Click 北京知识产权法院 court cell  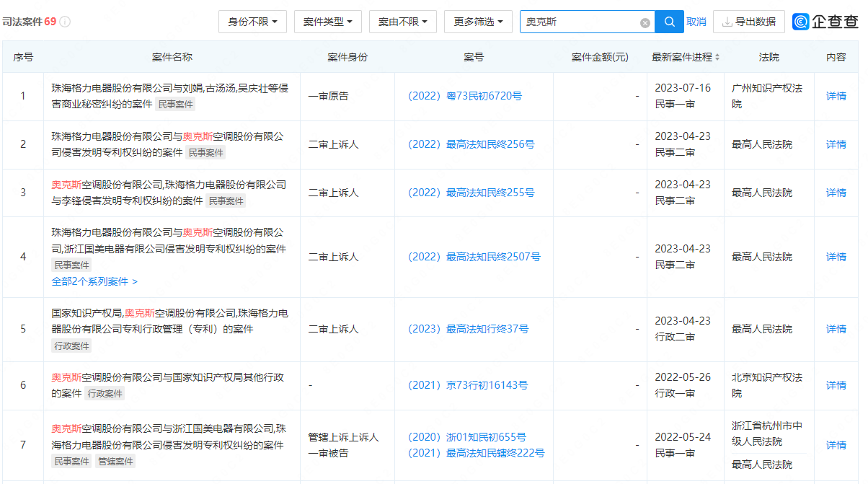[x=767, y=385]
